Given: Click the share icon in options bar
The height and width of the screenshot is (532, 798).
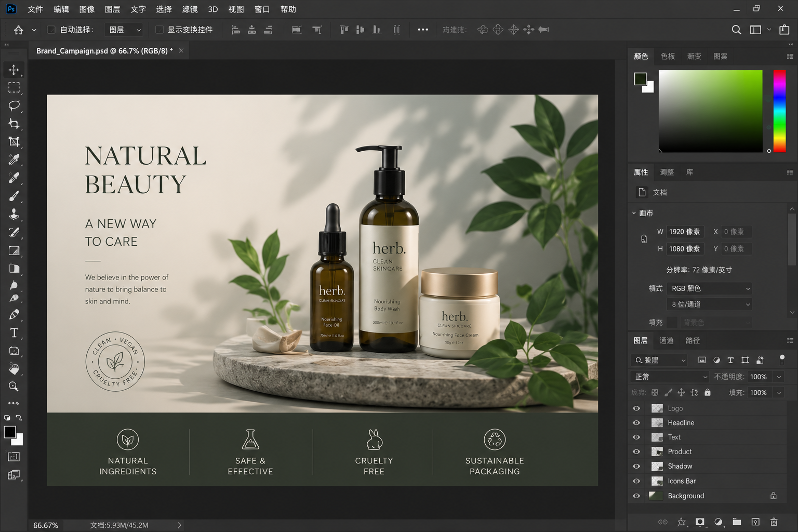Looking at the screenshot, I should click(x=784, y=30).
